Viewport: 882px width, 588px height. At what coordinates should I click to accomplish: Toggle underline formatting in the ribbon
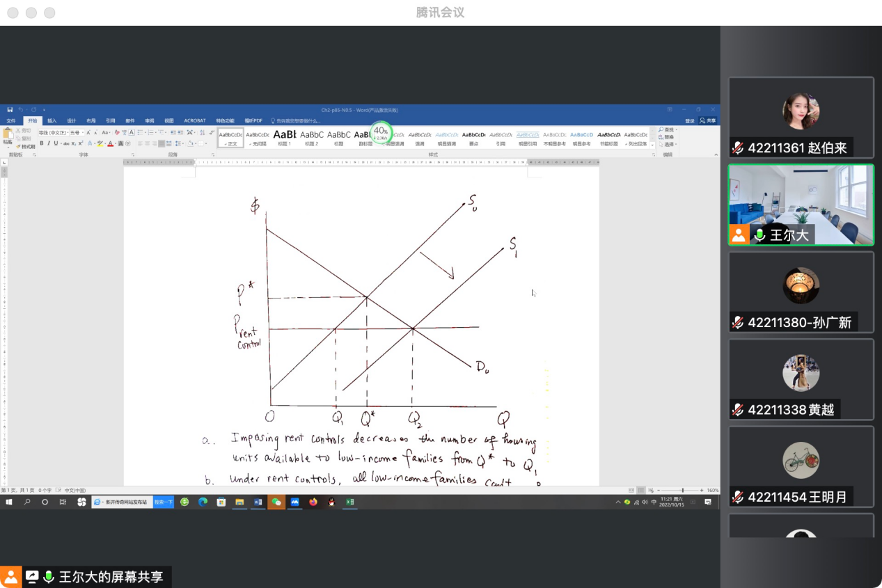(56, 143)
